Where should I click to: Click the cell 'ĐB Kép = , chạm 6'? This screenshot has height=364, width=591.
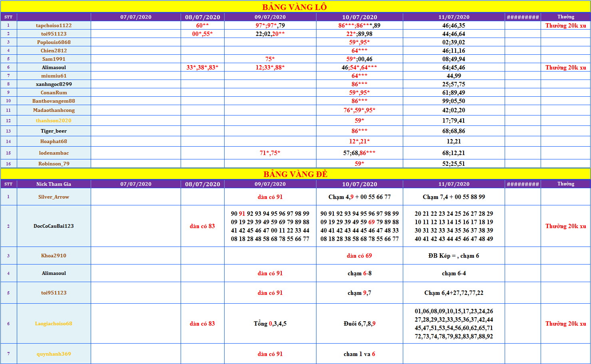[454, 256]
